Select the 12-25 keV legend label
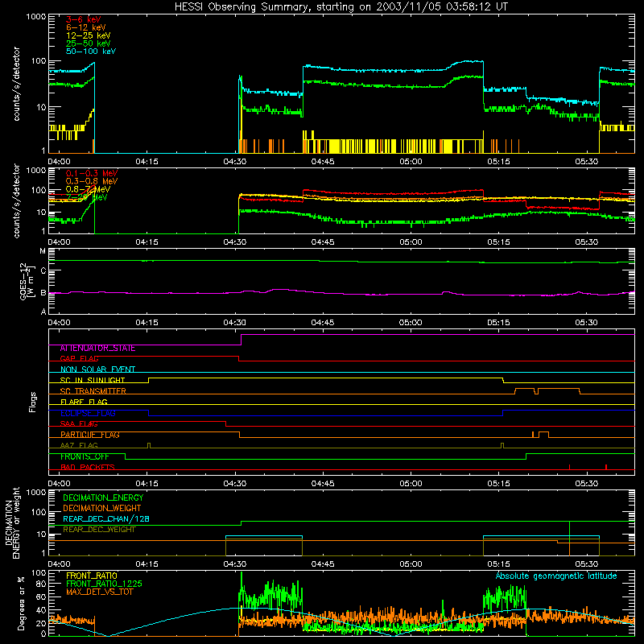The height and width of the screenshot is (644, 644). point(89,35)
